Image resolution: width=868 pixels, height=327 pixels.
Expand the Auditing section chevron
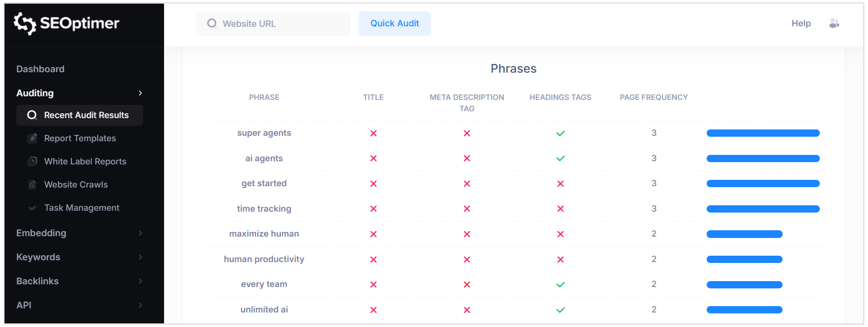pyautogui.click(x=140, y=93)
